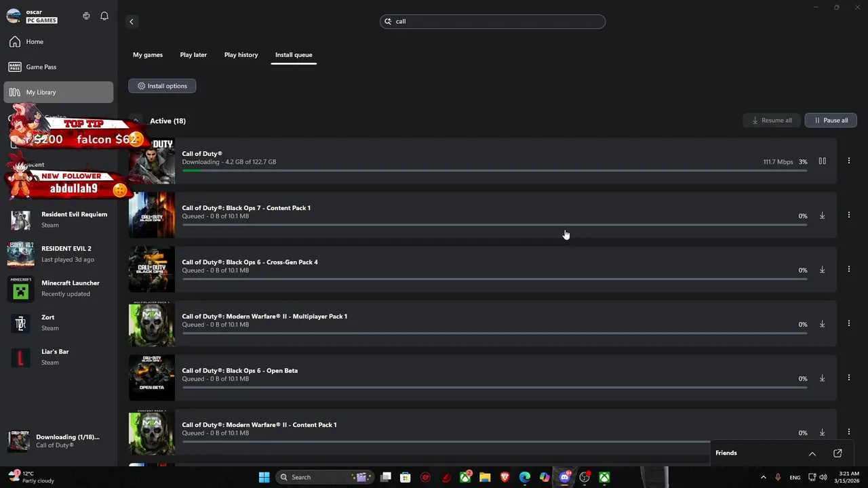
Task: Switch to the Play later tab
Action: coord(193,55)
